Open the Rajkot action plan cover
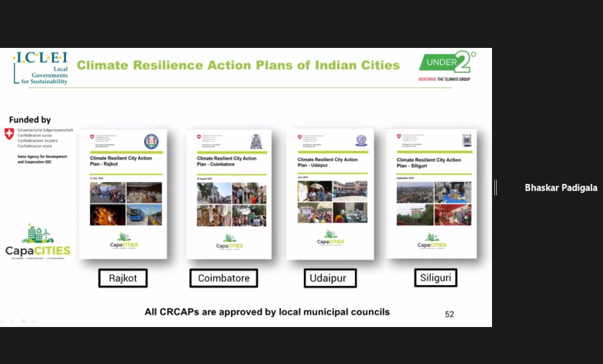 point(123,194)
